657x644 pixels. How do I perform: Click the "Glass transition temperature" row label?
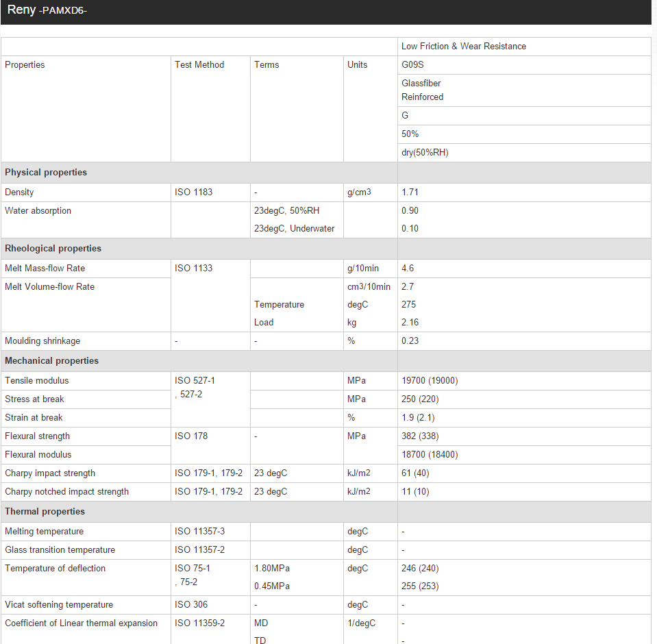60,549
